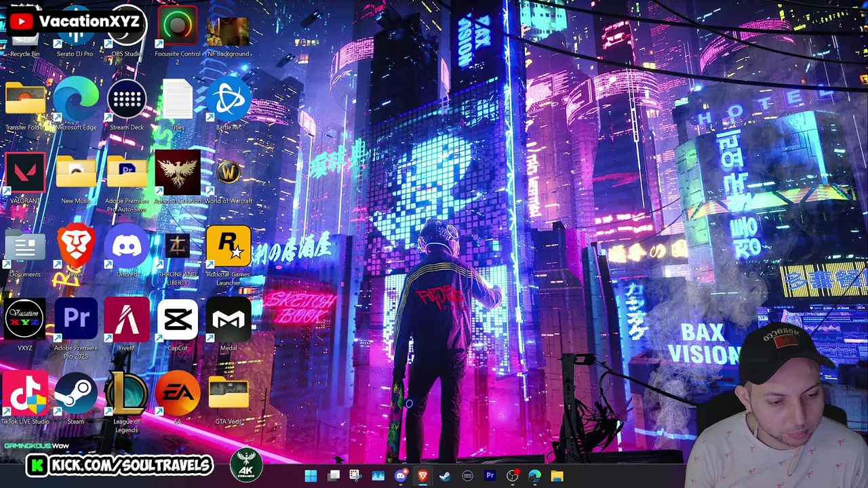
Task: Select the GTA Vods folder
Action: pos(229,400)
